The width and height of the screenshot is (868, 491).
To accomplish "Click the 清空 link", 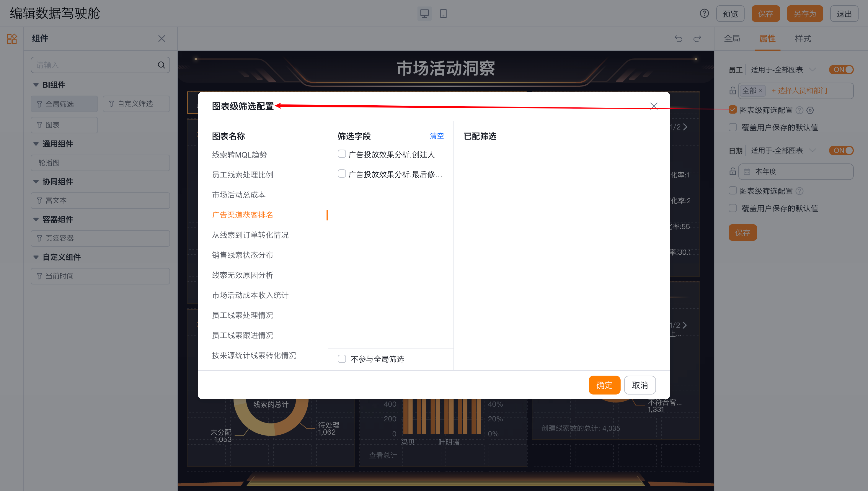I will pos(437,136).
